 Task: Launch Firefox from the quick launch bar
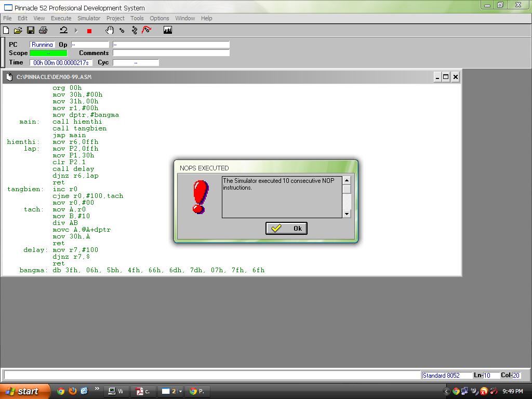click(73, 391)
